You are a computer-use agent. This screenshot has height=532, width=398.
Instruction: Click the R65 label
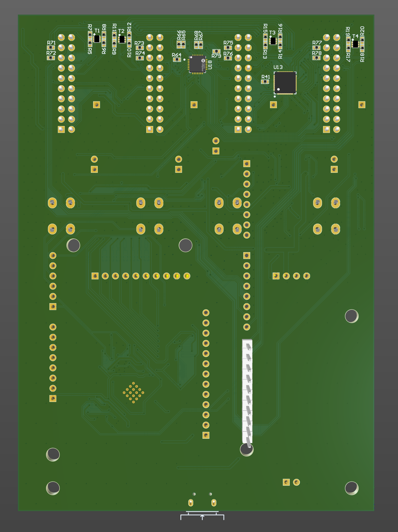(x=183, y=34)
